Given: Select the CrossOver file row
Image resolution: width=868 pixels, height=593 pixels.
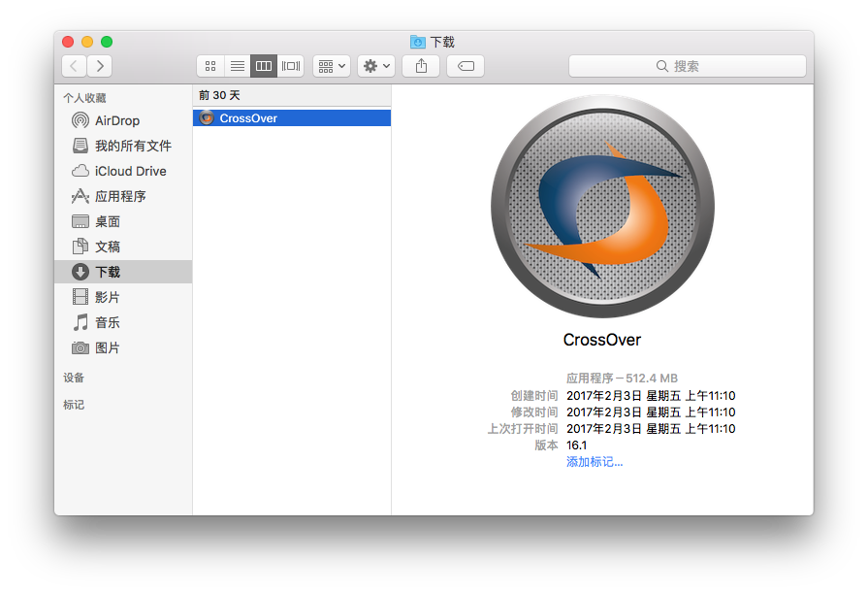Looking at the screenshot, I should point(292,118).
